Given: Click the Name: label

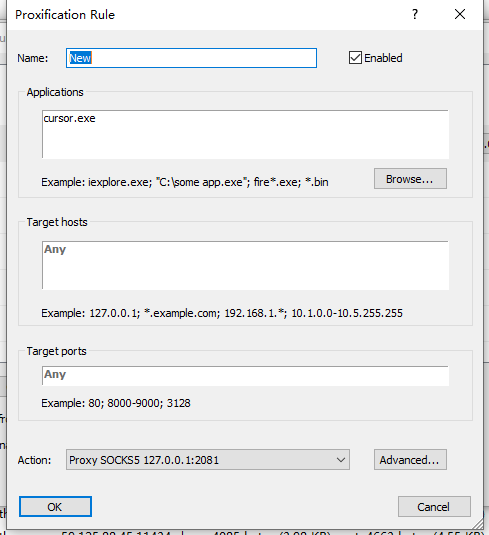Looking at the screenshot, I should point(33,58).
